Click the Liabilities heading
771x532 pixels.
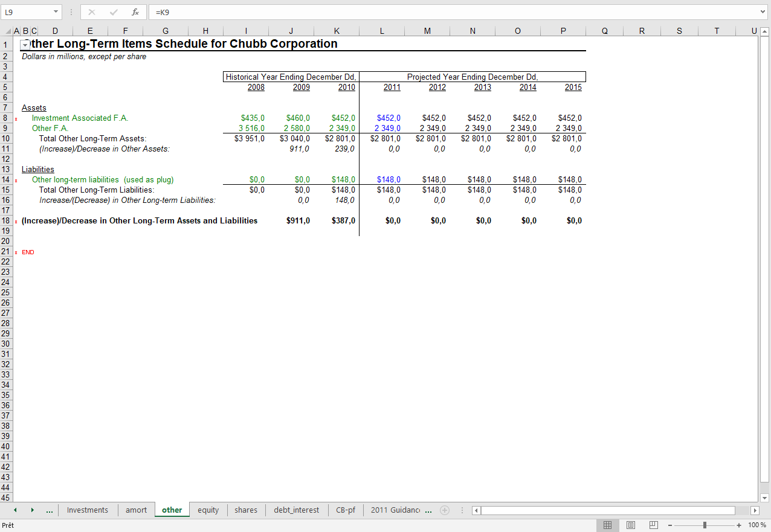(38, 170)
